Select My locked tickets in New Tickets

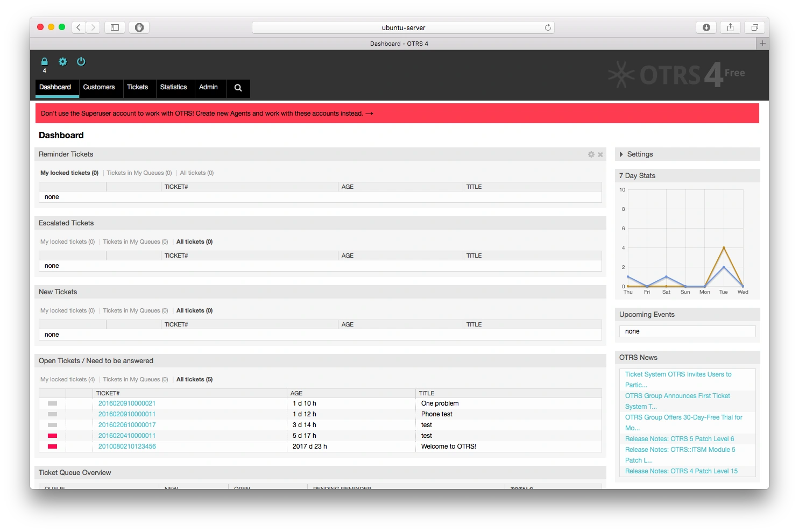pos(68,311)
